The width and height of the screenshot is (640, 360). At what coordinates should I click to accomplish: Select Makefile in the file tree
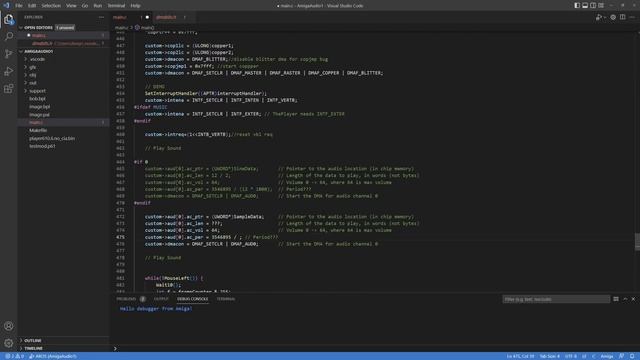[64, 130]
